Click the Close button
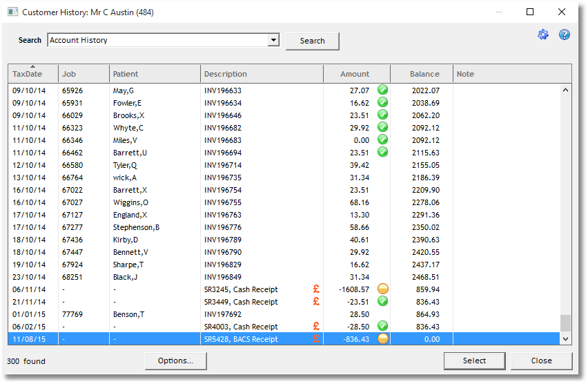The width and height of the screenshot is (588, 384). tap(542, 361)
